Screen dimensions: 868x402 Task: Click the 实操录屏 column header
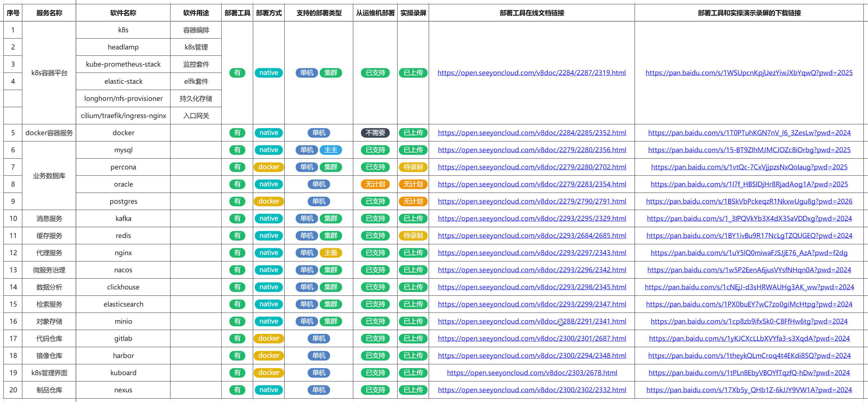pyautogui.click(x=413, y=13)
